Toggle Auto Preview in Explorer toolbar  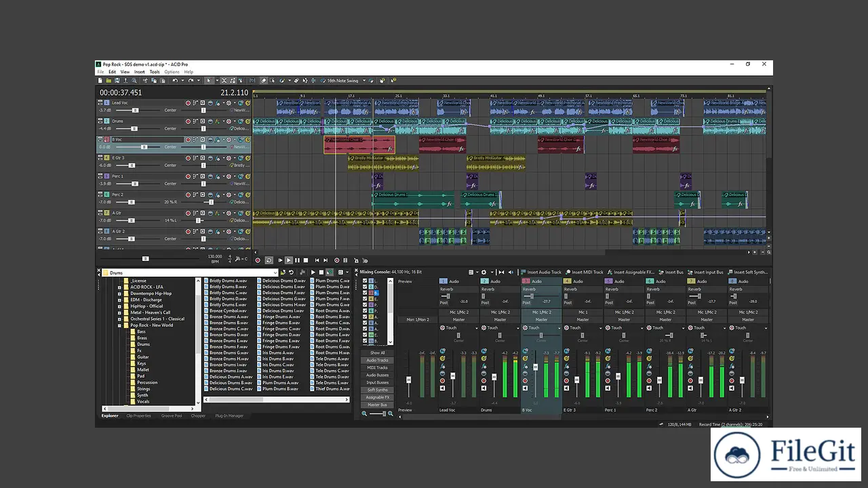coord(330,272)
